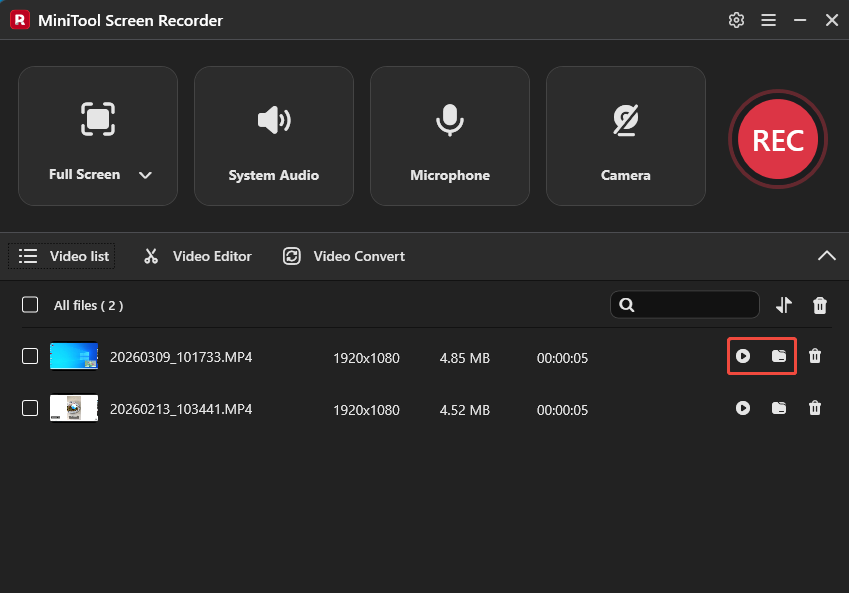Expand the Full Screen mode dropdown
This screenshot has width=849, height=593.
click(145, 174)
